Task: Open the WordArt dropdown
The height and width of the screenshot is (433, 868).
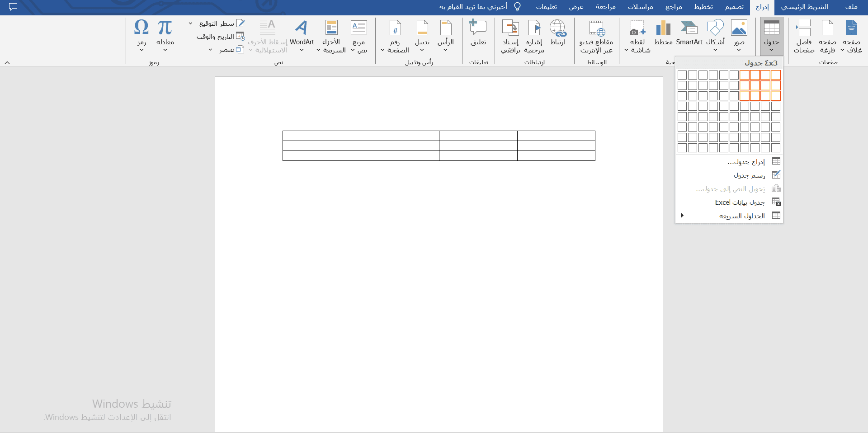Action: point(302,50)
